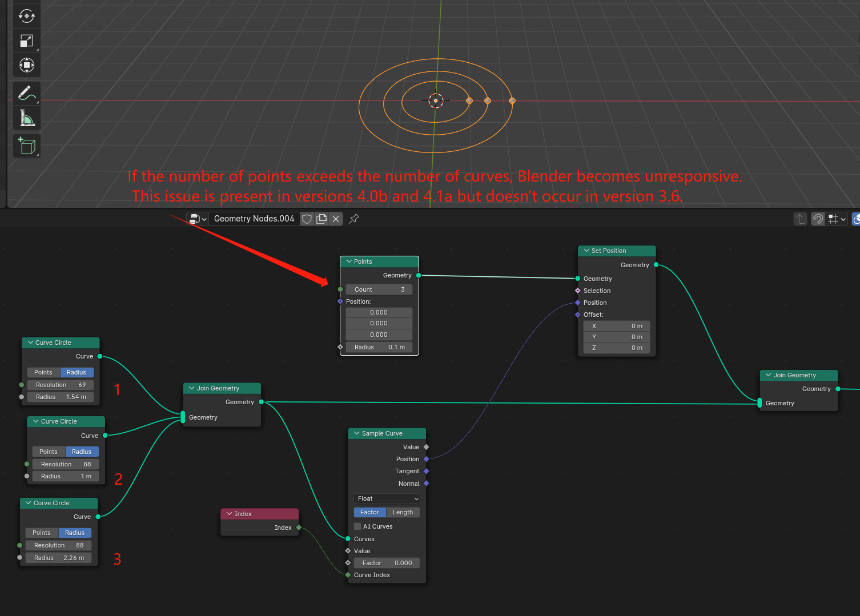The width and height of the screenshot is (860, 616).
Task: Click the Curve Index input socket
Action: coord(348,575)
